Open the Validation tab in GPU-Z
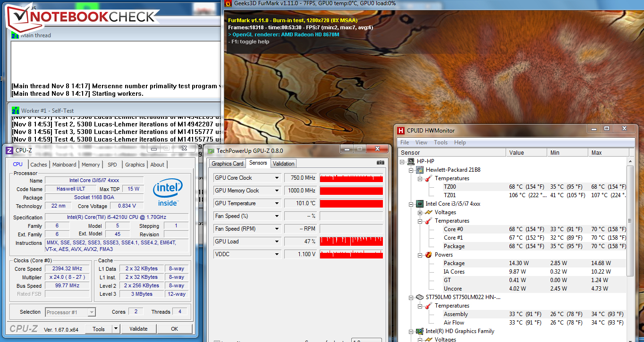 click(x=284, y=164)
